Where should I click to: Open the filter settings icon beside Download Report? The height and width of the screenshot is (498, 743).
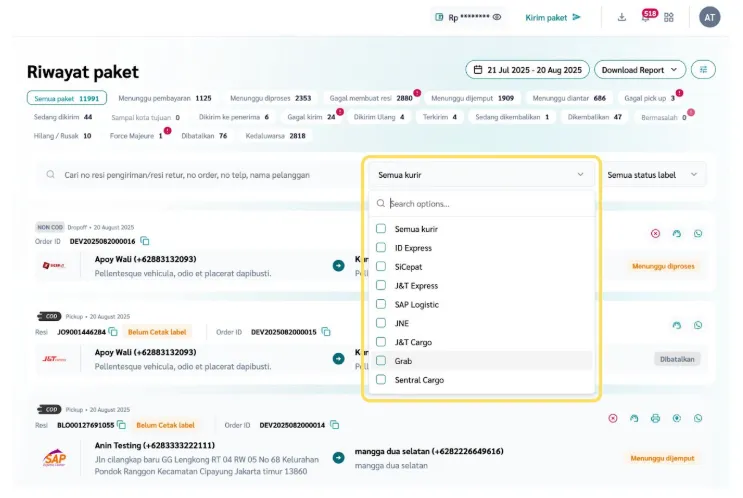(x=705, y=70)
